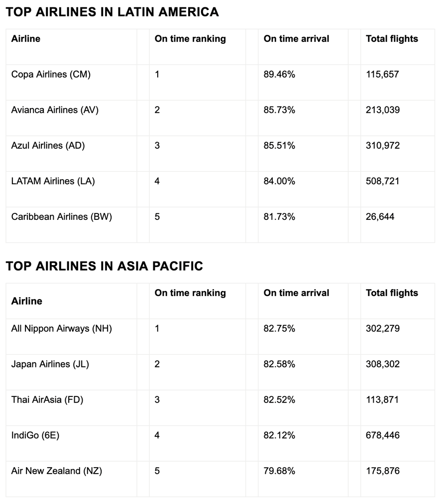Select the 82.75% on time arrival value

point(279,329)
